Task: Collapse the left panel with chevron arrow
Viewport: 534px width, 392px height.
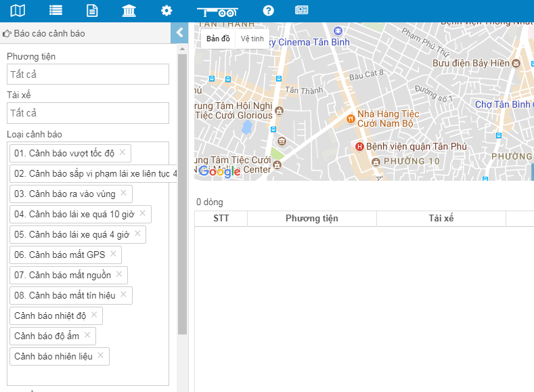Action: click(179, 32)
